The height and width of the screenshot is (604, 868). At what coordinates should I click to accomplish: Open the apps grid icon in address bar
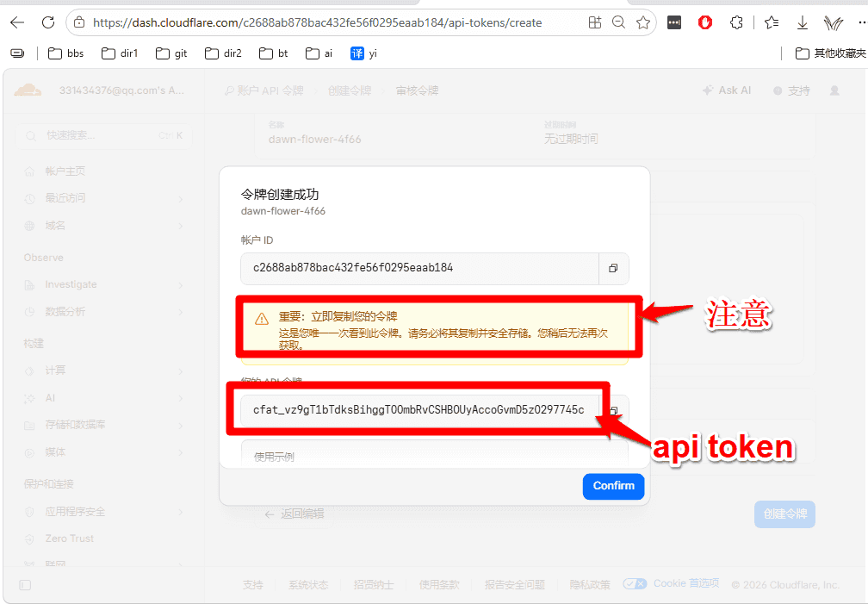coord(594,22)
